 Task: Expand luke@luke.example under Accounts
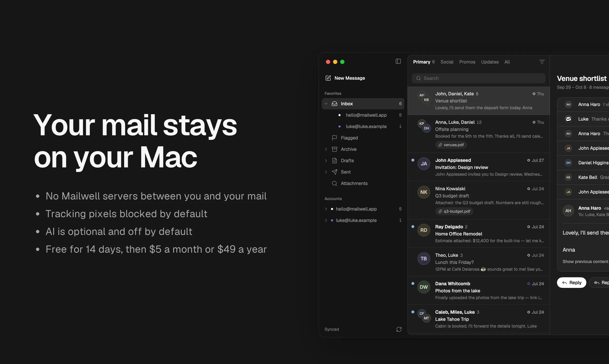tap(326, 220)
